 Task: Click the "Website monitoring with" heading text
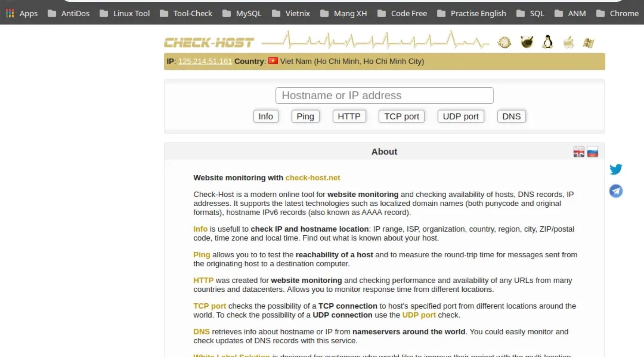(x=238, y=177)
